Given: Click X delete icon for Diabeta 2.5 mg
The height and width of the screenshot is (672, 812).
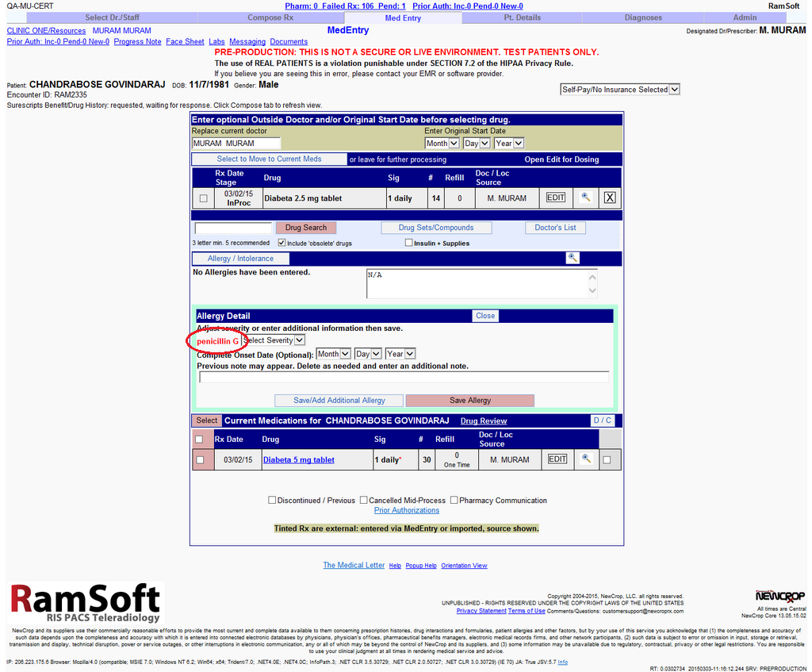Looking at the screenshot, I should [609, 198].
